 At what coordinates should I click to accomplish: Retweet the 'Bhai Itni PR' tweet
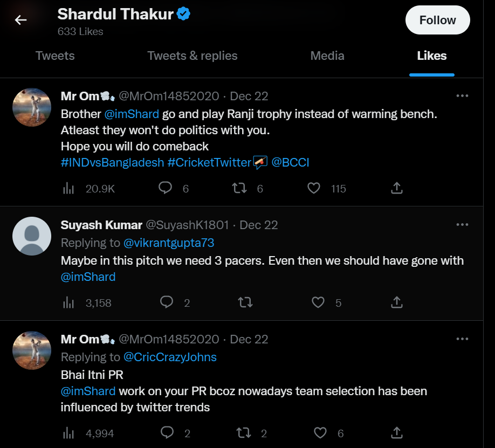click(x=244, y=433)
